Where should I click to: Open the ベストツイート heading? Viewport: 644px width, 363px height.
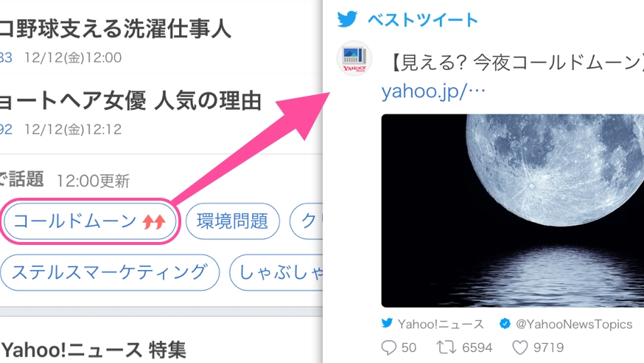pos(423,20)
